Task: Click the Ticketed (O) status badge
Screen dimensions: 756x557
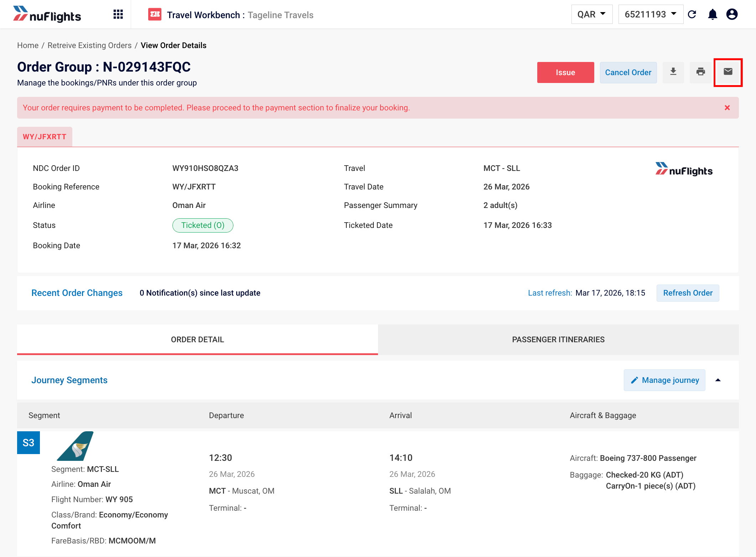Action: tap(203, 225)
